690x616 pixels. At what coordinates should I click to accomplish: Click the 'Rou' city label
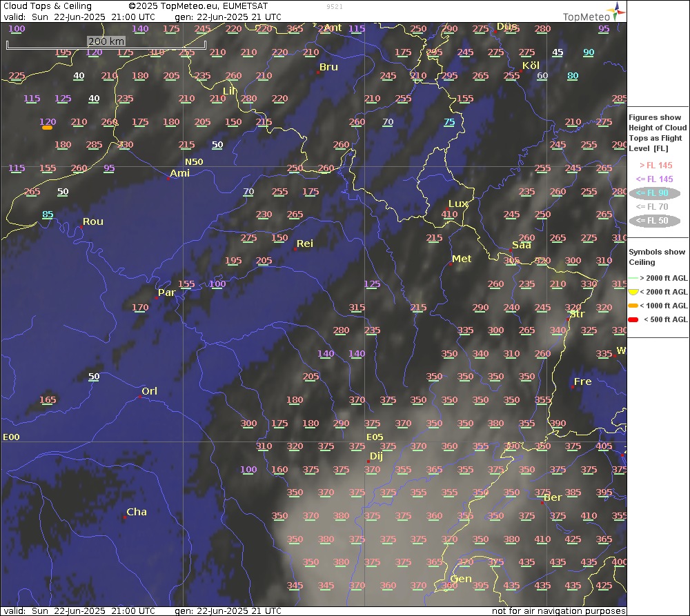coord(93,221)
